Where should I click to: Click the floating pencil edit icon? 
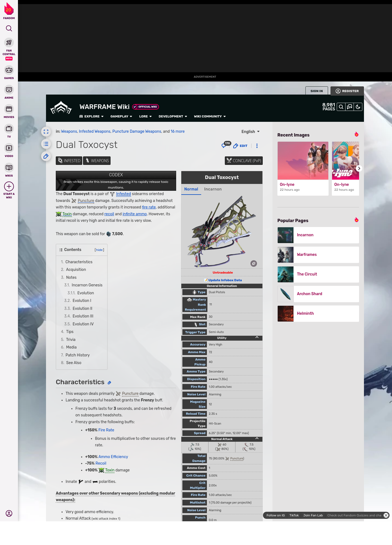click(x=46, y=156)
